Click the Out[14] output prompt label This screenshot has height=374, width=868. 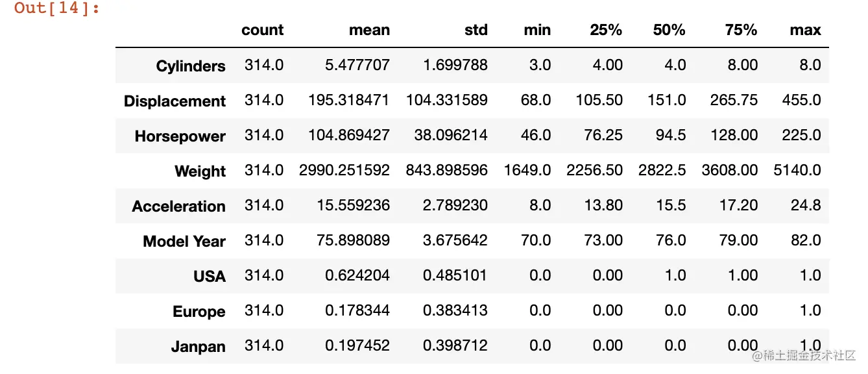58,9
